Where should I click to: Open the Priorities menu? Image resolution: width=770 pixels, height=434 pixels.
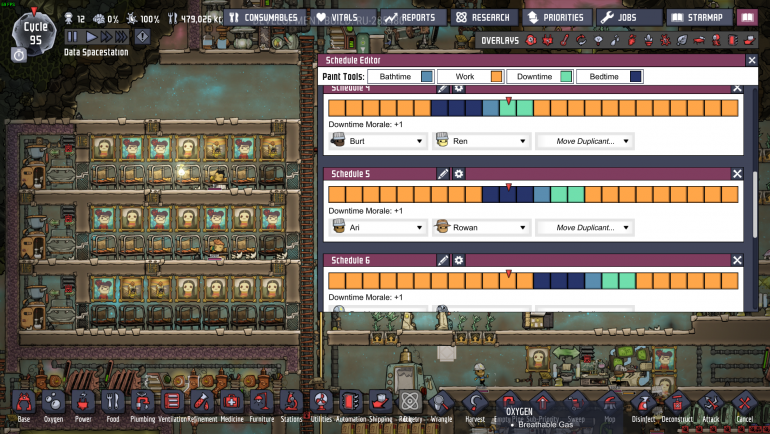(x=557, y=18)
